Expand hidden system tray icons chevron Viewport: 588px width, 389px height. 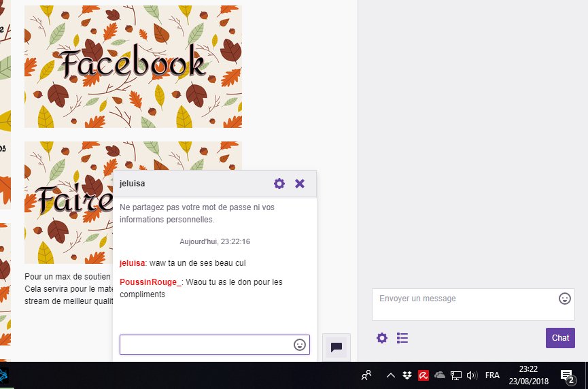pyautogui.click(x=390, y=375)
